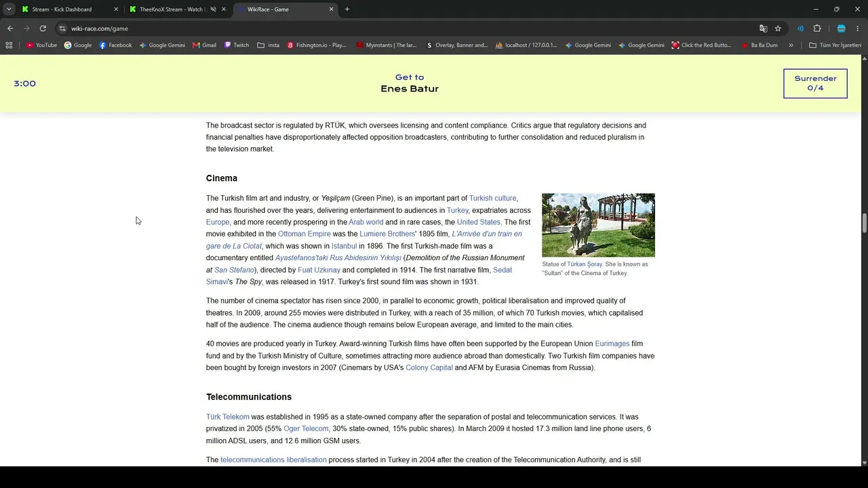Open the Chrome three-dot menu

(858, 28)
